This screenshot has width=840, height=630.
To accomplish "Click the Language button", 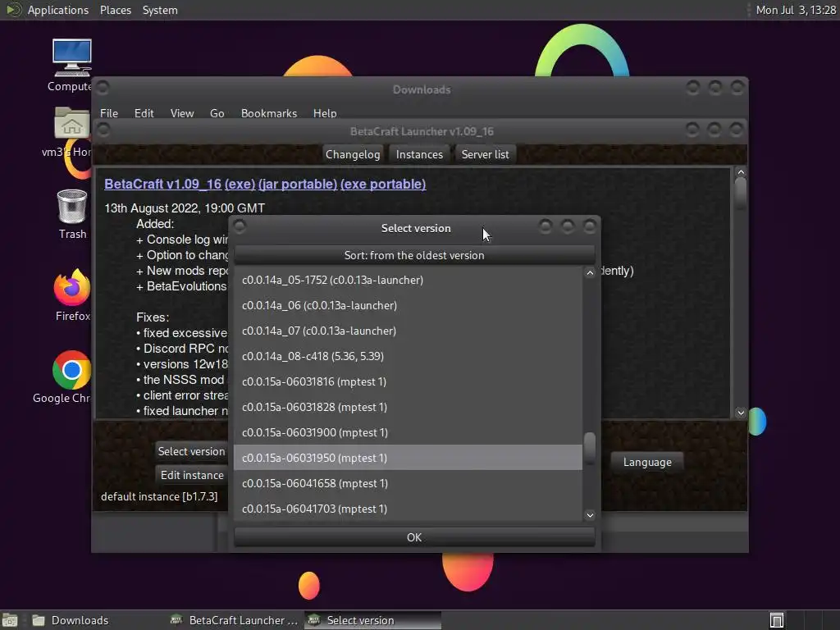I will (647, 462).
